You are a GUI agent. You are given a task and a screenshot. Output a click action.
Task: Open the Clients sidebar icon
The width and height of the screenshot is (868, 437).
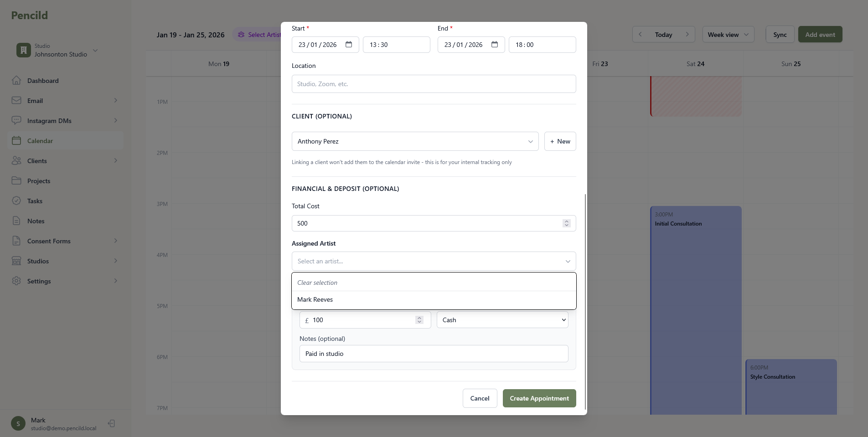tap(16, 160)
